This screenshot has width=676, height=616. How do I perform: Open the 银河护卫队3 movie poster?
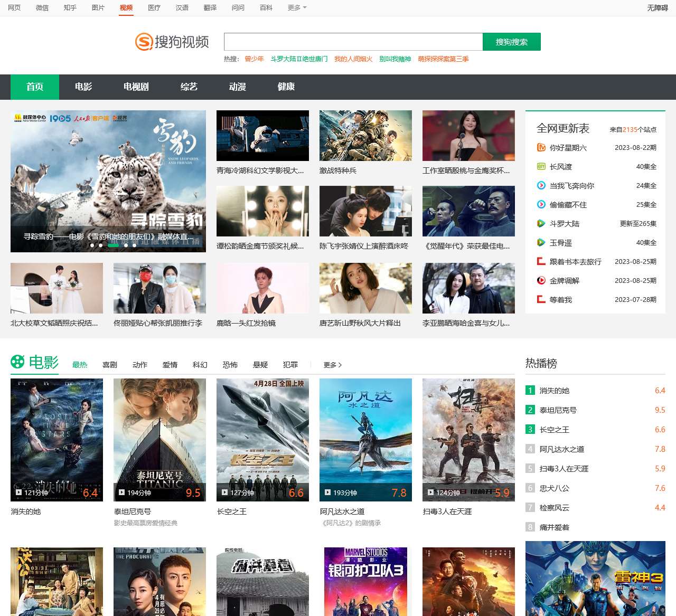365,582
